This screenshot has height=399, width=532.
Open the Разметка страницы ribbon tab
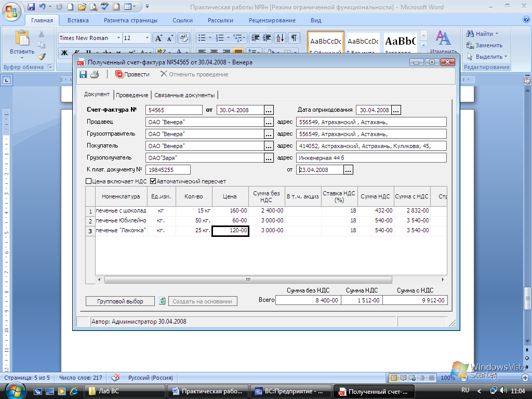[x=130, y=20]
